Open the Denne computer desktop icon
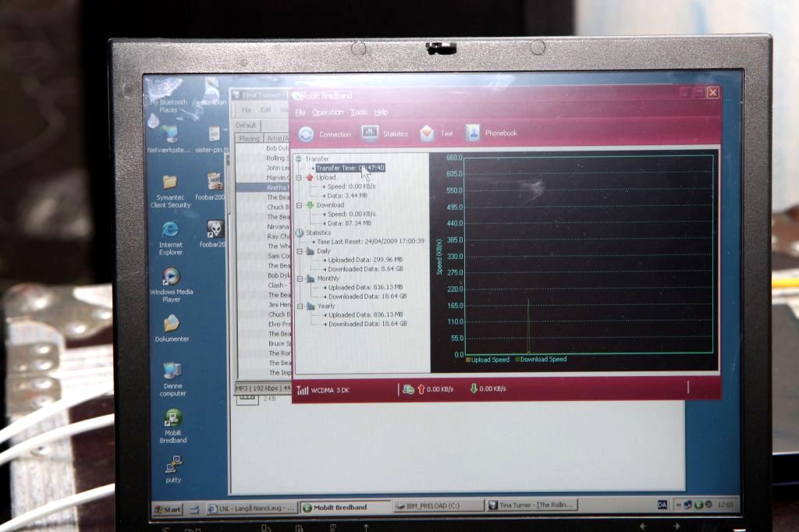Viewport: 799px width, 532px height. coord(172,379)
